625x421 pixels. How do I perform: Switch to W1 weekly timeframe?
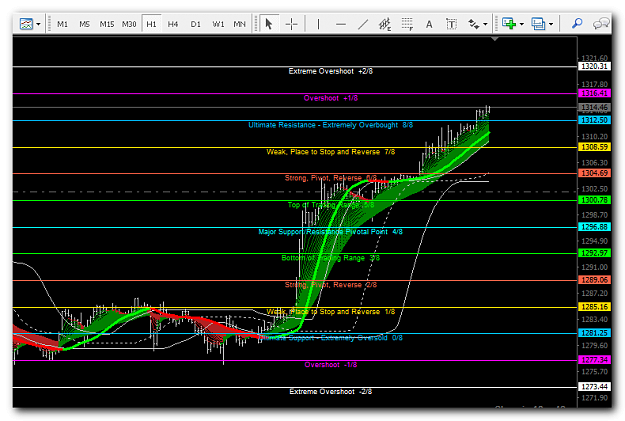[x=218, y=24]
